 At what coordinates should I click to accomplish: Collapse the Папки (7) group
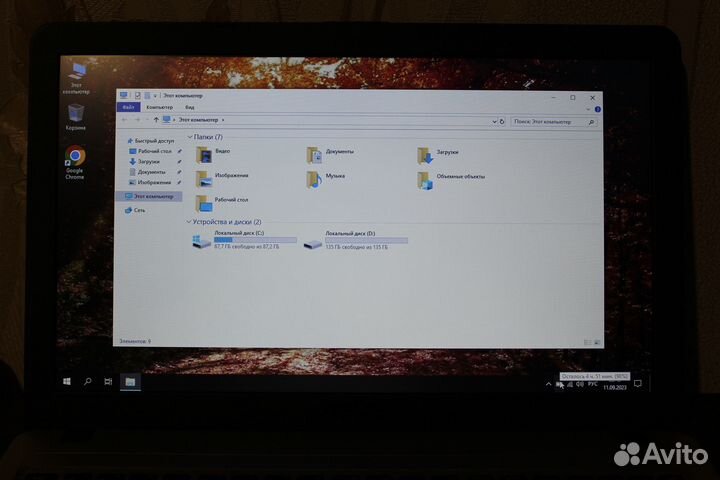click(189, 137)
